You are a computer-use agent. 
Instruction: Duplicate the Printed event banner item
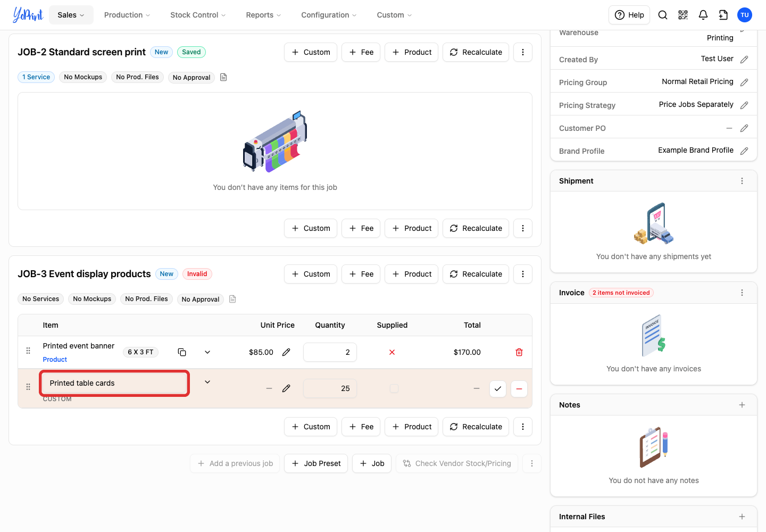pyautogui.click(x=182, y=352)
